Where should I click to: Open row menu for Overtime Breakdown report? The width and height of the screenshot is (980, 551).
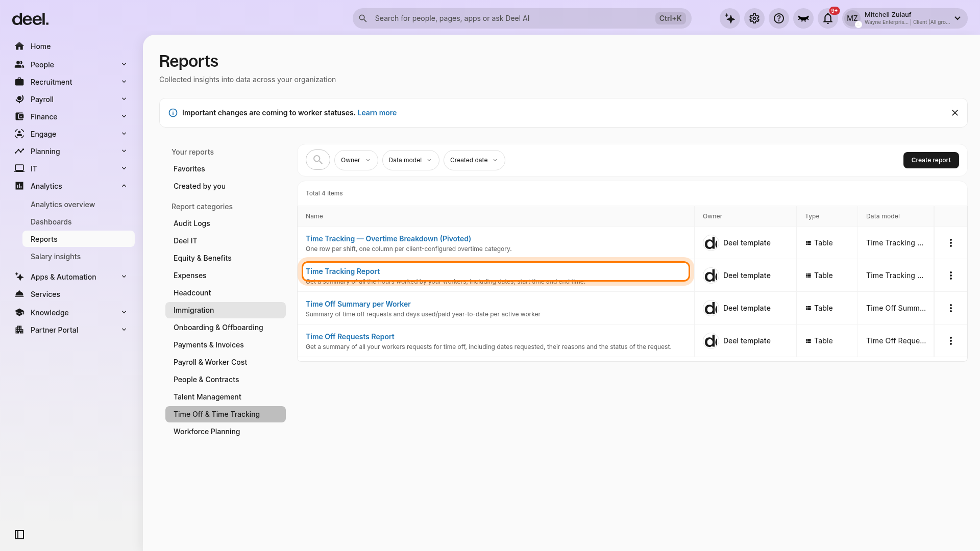951,243
